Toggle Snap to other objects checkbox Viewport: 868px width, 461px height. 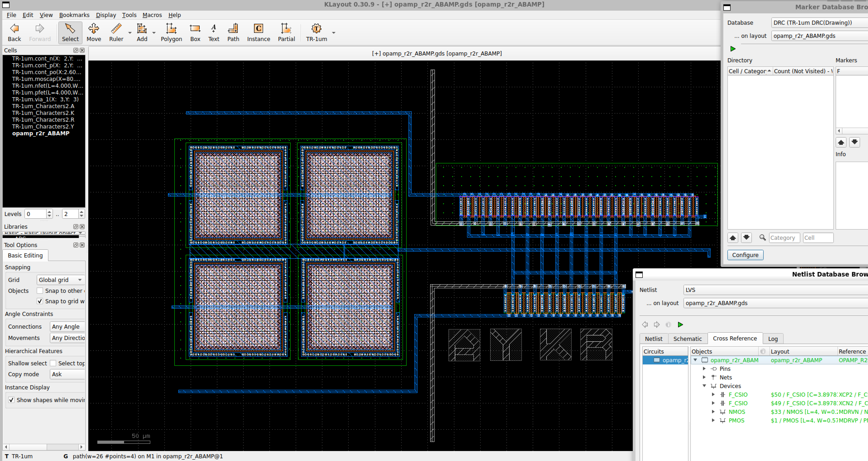click(x=40, y=290)
